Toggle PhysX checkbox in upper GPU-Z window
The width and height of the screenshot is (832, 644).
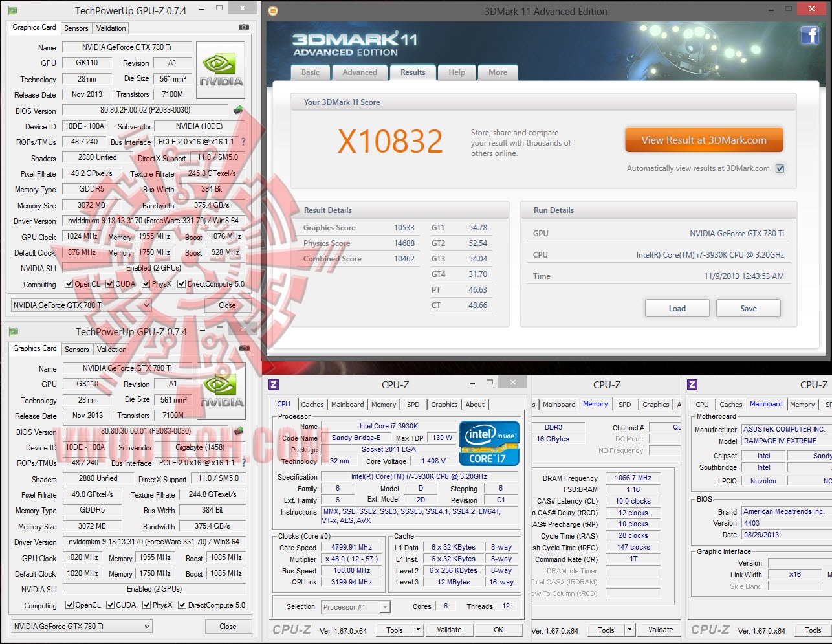click(x=146, y=284)
